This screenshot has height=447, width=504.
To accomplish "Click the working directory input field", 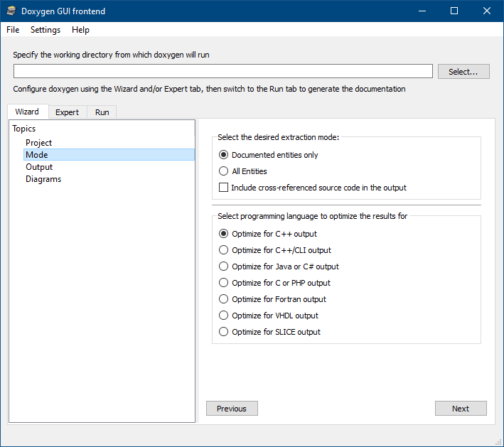I will 222,71.
